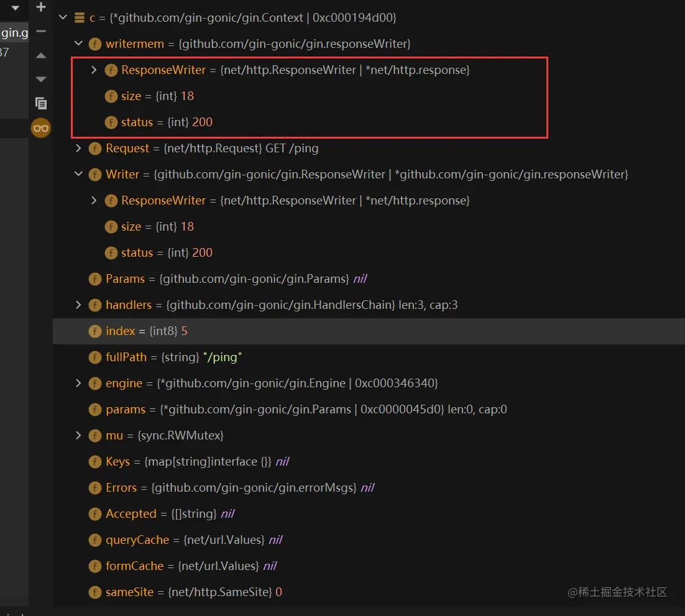Click the field icon beside engine
The image size is (685, 616).
tap(95, 384)
